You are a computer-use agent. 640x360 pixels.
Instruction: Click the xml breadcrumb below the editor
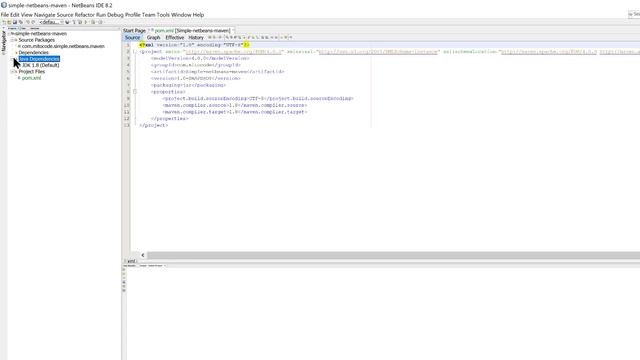pos(131,261)
